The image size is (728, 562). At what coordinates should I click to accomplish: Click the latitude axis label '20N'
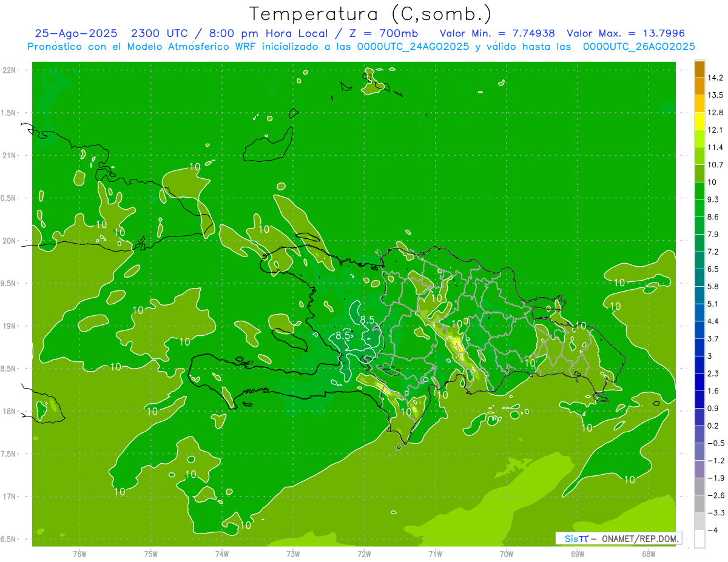[x=10, y=241]
